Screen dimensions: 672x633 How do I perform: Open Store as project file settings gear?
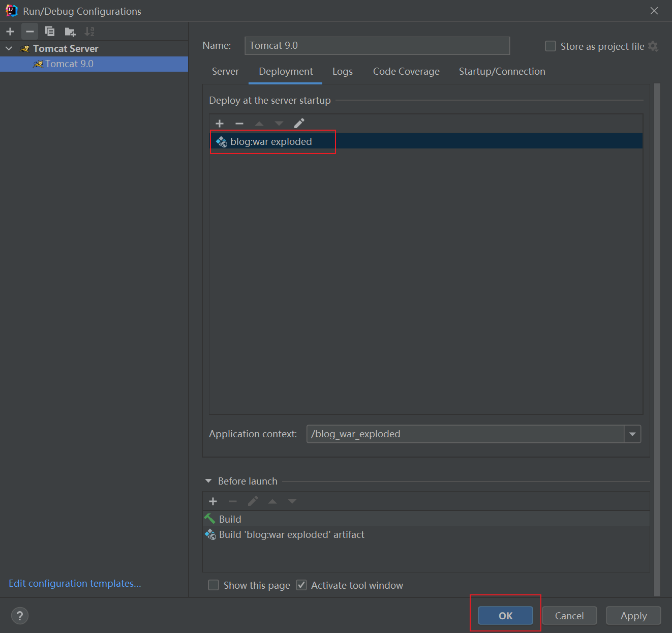(x=653, y=46)
